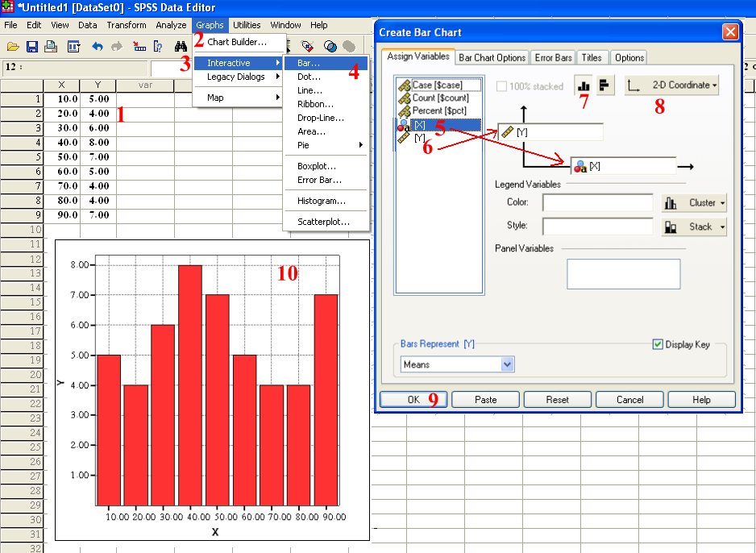Select Case [$case] variable in list
Screen dimensions: 756x553
click(x=438, y=85)
